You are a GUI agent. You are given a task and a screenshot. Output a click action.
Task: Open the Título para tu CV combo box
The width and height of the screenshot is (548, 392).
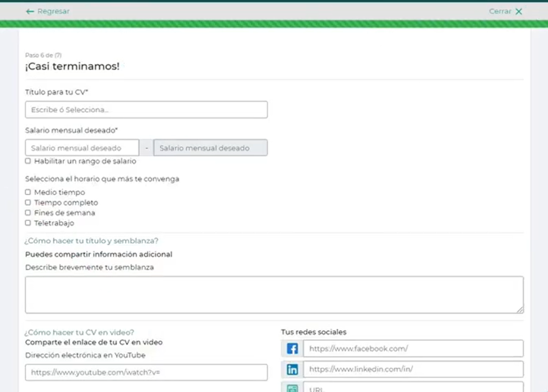(146, 109)
